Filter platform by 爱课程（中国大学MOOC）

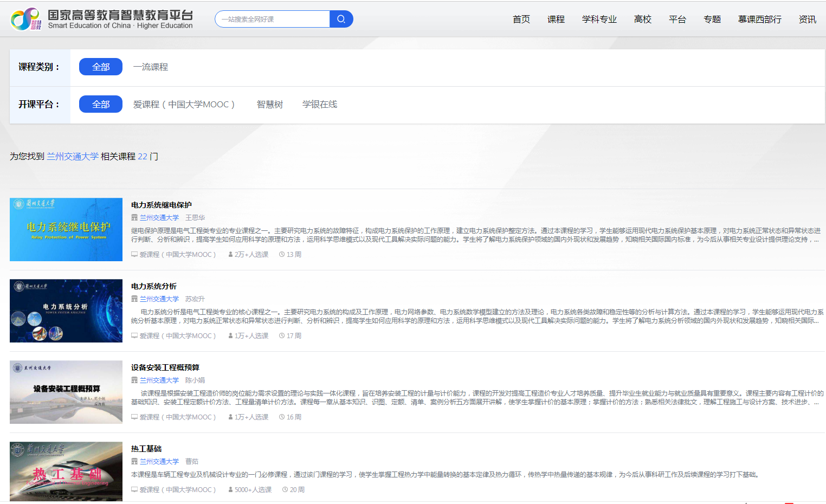coord(184,105)
